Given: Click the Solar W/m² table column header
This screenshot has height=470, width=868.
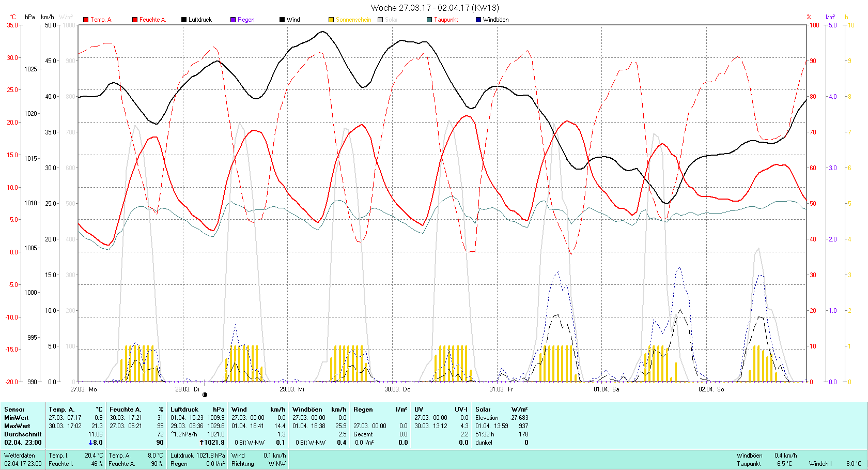Looking at the screenshot, I should [x=502, y=410].
